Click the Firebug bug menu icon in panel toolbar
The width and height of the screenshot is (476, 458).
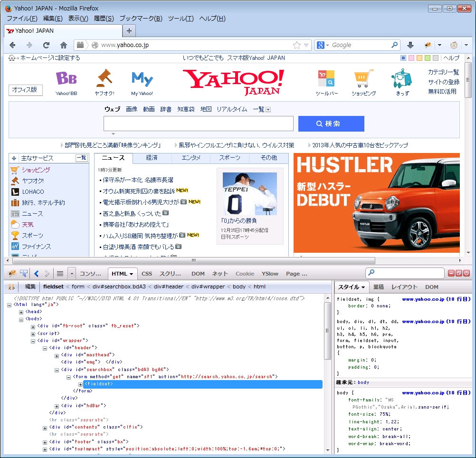pyautogui.click(x=12, y=274)
